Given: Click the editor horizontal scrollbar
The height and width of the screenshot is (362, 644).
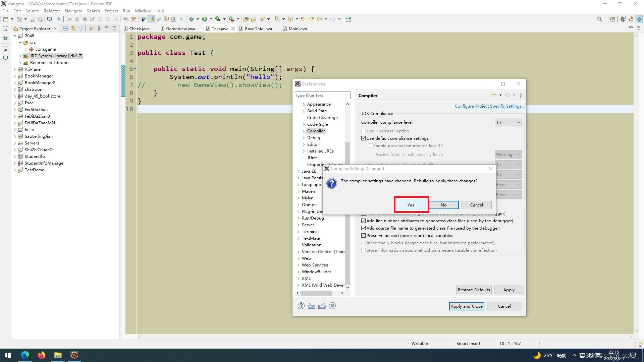Looking at the screenshot, I should (x=385, y=337).
